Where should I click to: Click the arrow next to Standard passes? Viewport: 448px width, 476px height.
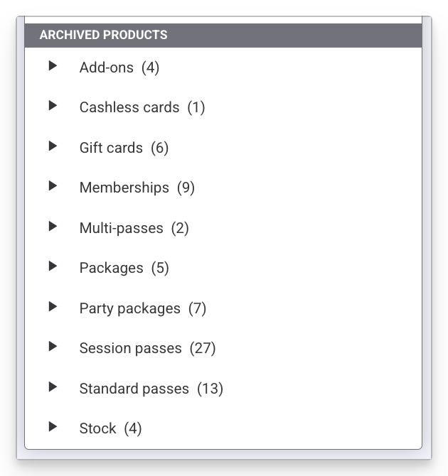(53, 387)
